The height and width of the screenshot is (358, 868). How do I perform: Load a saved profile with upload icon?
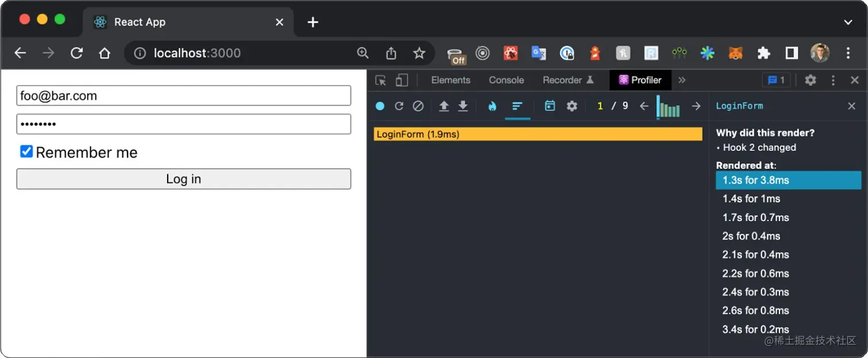[444, 106]
